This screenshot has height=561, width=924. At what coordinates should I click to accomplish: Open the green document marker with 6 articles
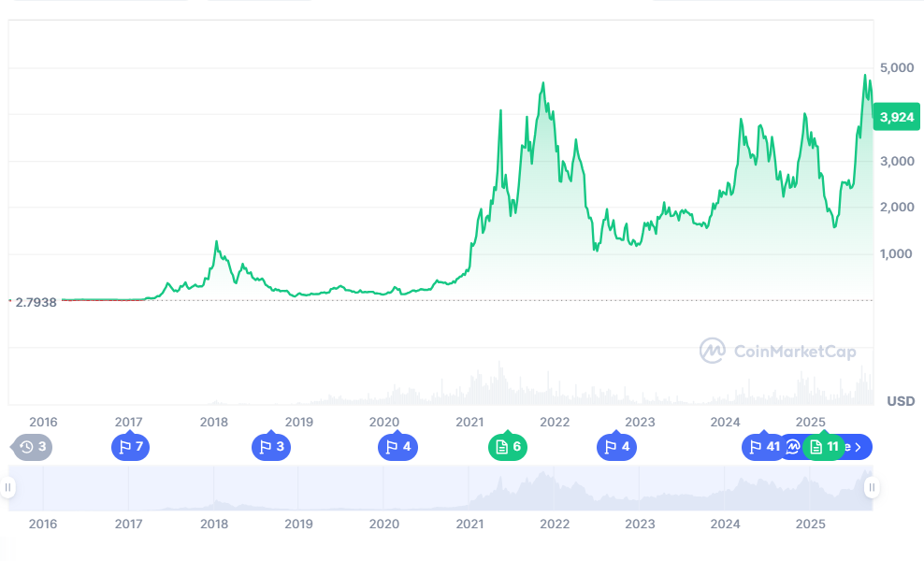tap(508, 447)
